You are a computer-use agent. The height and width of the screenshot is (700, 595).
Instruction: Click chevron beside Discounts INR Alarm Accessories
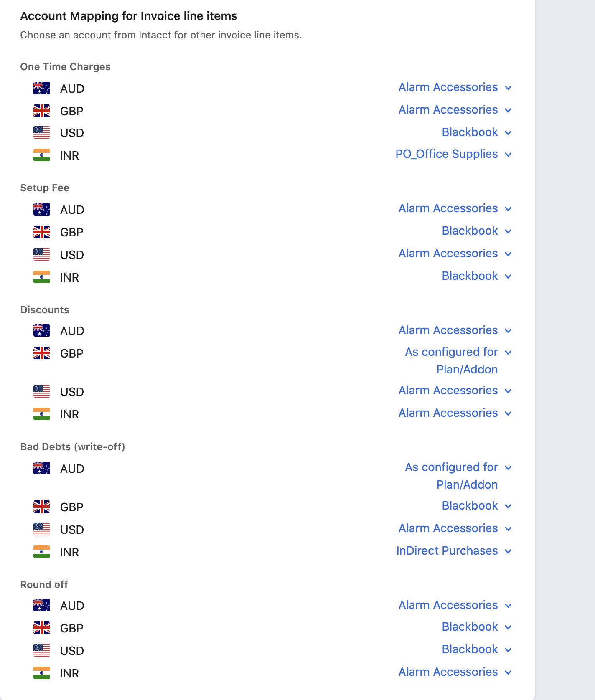click(x=508, y=413)
